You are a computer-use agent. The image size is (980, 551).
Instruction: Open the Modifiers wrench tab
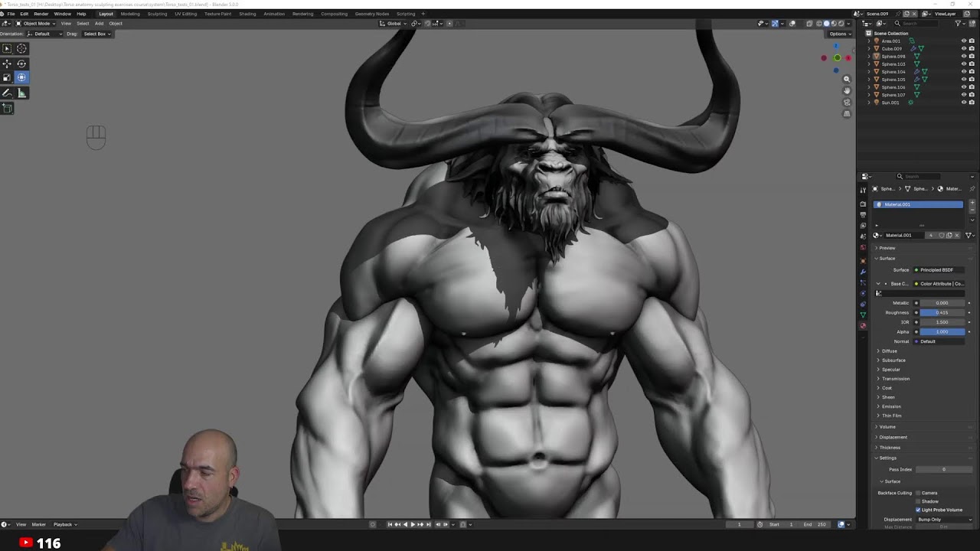coord(863,272)
